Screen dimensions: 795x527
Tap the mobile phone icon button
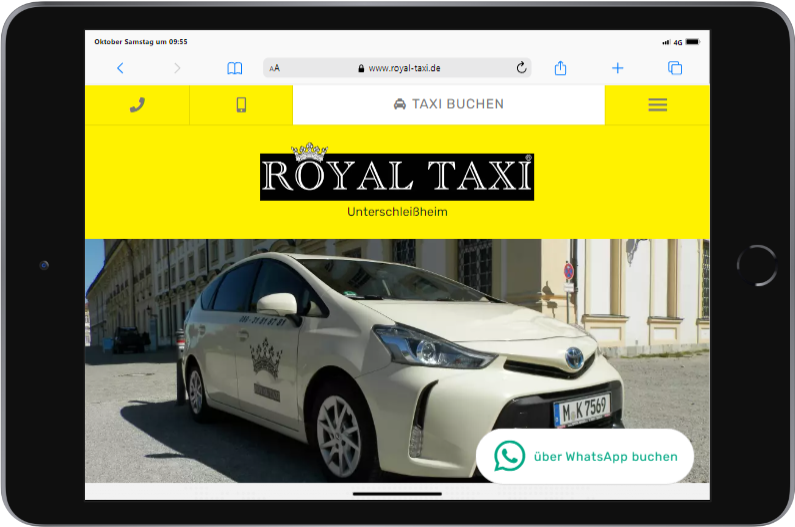[x=241, y=104]
